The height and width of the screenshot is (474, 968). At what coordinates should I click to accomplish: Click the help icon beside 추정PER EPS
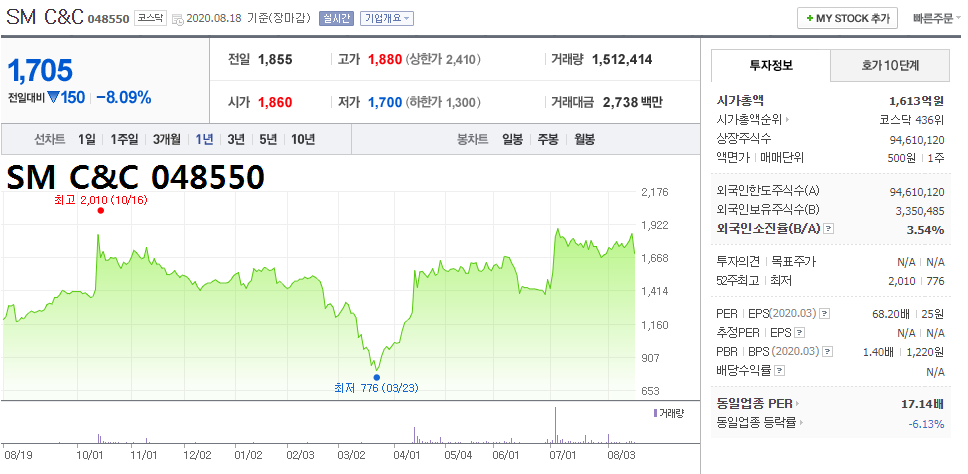[x=800, y=333]
